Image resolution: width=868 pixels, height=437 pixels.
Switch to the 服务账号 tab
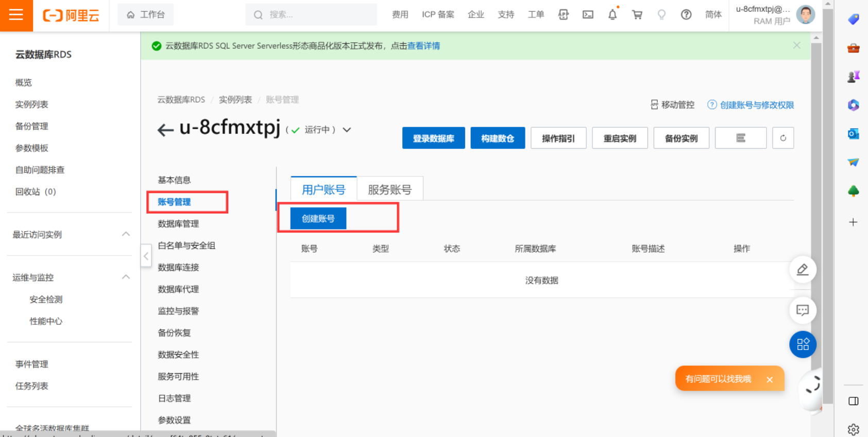tap(390, 189)
